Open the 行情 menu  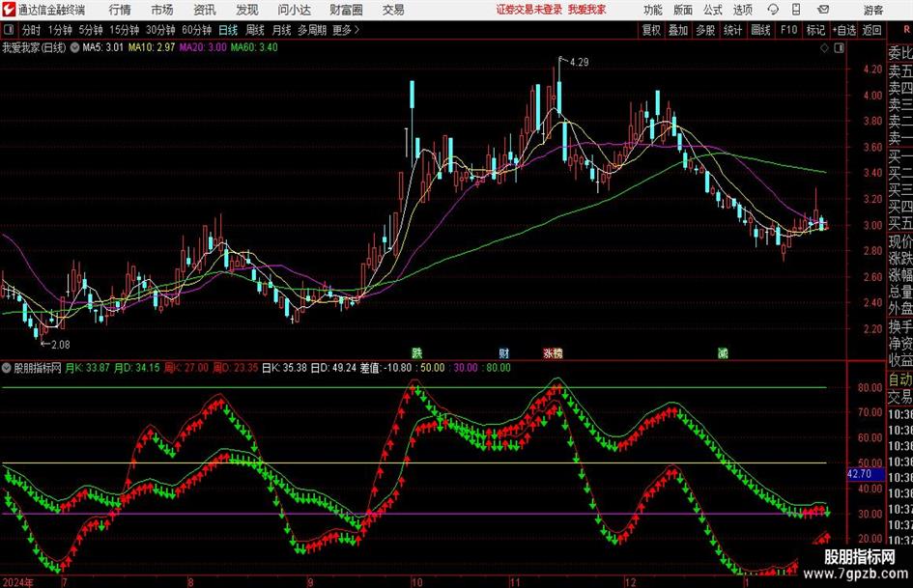120,10
